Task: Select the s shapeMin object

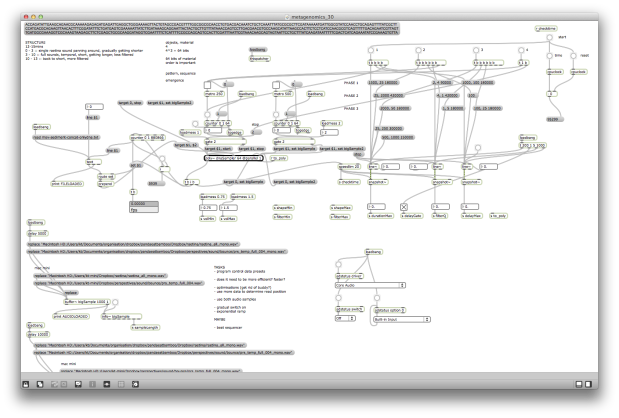Action: coord(283,208)
